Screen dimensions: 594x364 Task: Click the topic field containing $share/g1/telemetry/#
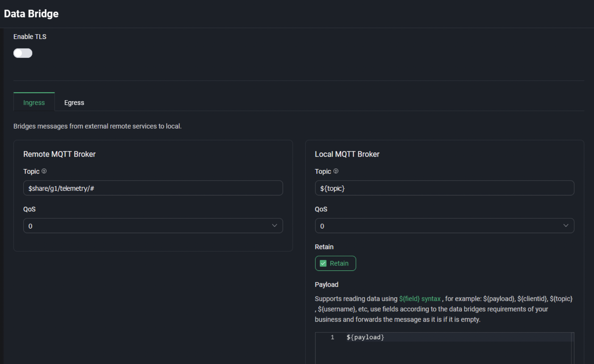153,188
